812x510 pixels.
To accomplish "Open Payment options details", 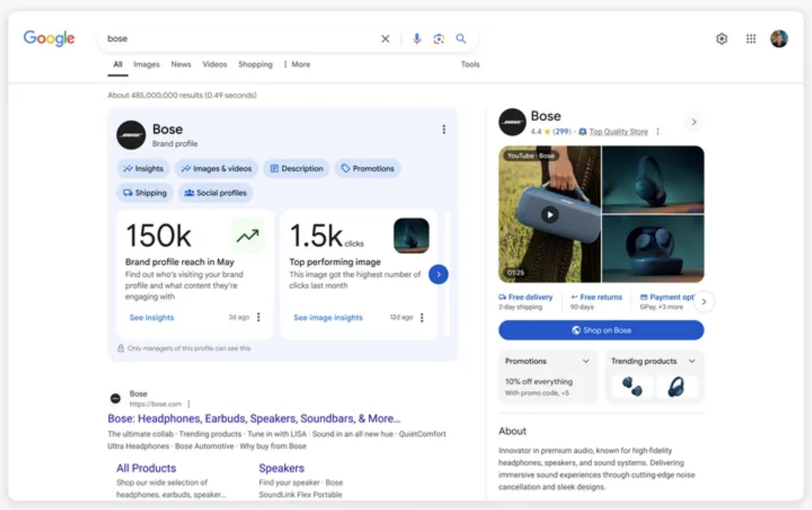I will 667,302.
